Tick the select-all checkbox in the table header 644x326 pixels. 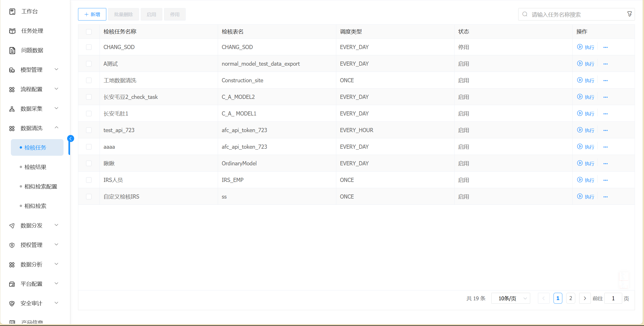click(89, 32)
